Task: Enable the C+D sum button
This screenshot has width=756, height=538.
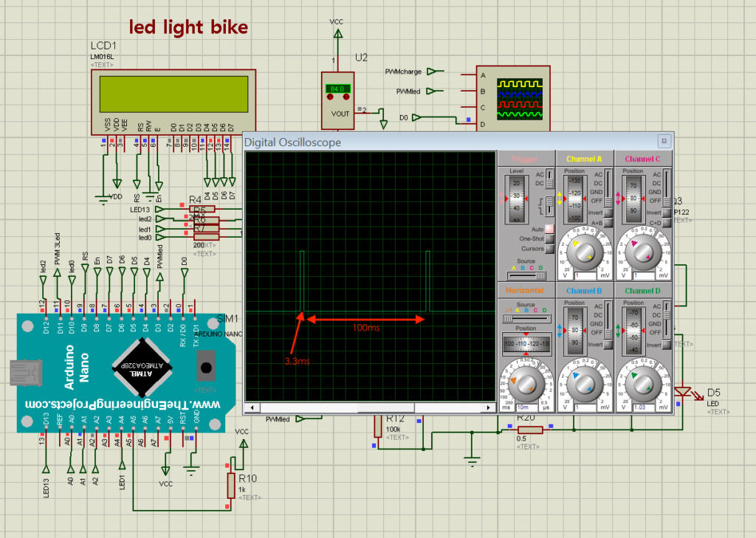Action: click(667, 223)
